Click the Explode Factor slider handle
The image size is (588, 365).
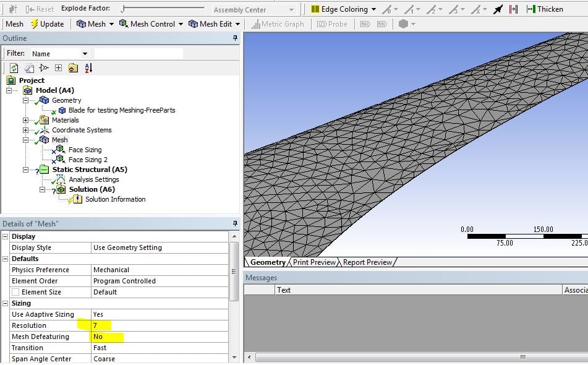[123, 9]
